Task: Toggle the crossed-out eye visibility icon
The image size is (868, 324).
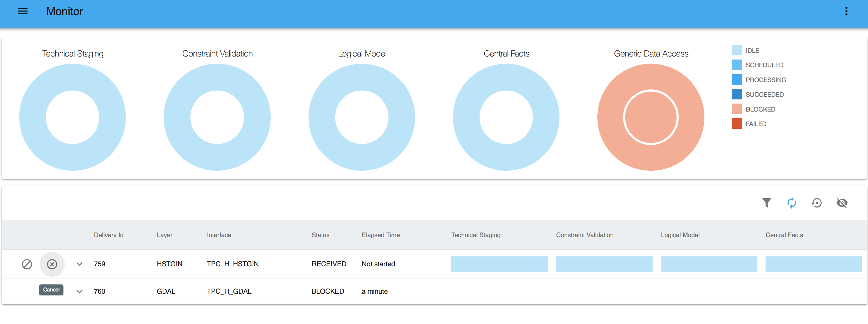Action: [842, 202]
